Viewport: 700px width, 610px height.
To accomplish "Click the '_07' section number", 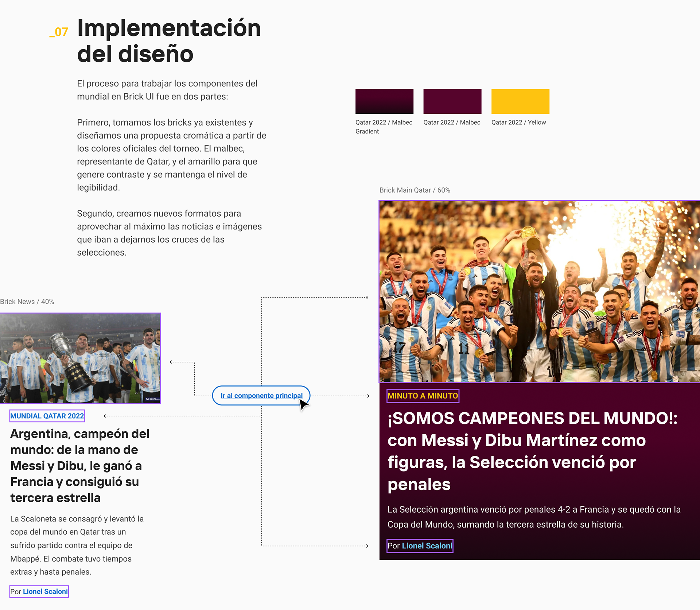I will tap(59, 32).
